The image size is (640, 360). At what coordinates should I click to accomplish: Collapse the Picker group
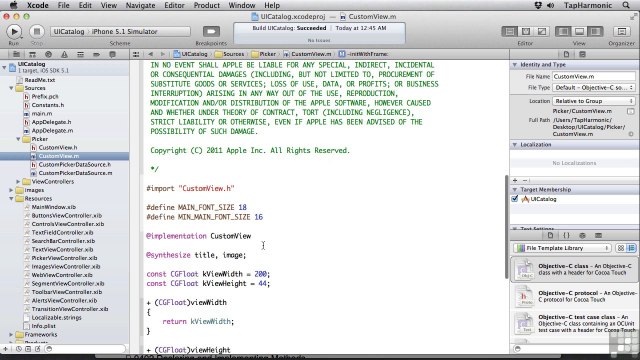click(18, 139)
